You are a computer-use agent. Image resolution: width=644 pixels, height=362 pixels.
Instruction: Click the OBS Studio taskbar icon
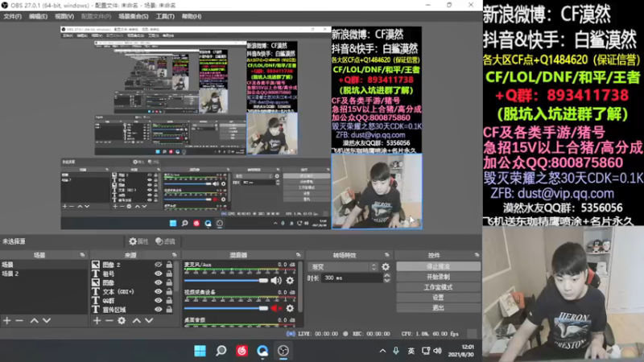[x=283, y=351]
